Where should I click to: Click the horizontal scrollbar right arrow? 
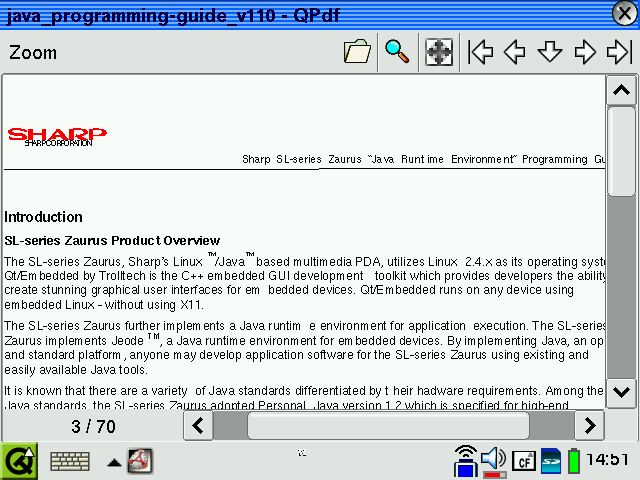(589, 426)
